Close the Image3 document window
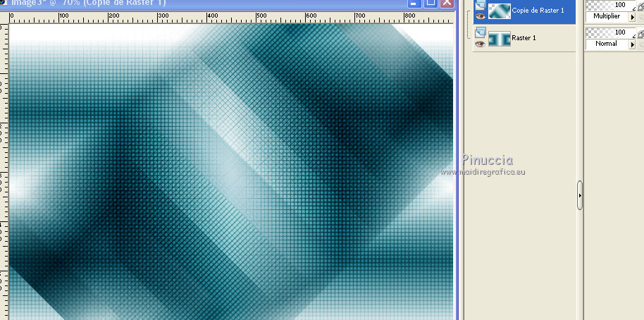644x320 pixels. (447, 3)
